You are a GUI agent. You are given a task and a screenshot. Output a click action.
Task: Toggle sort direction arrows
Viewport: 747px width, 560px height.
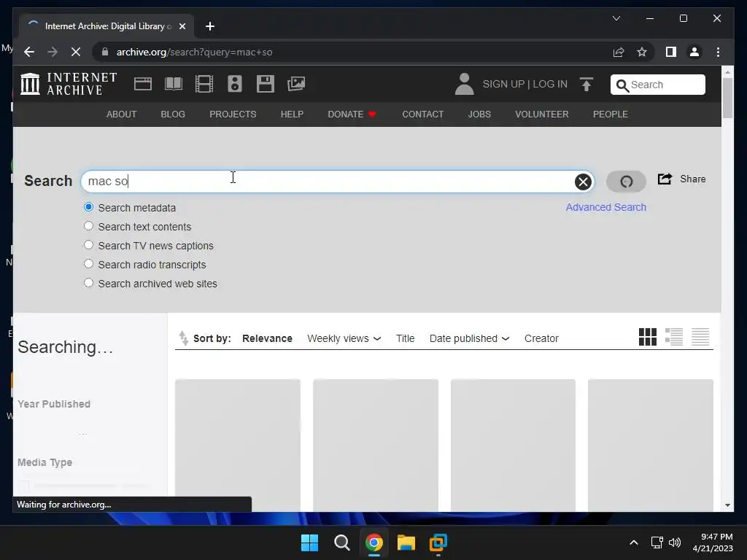click(183, 338)
